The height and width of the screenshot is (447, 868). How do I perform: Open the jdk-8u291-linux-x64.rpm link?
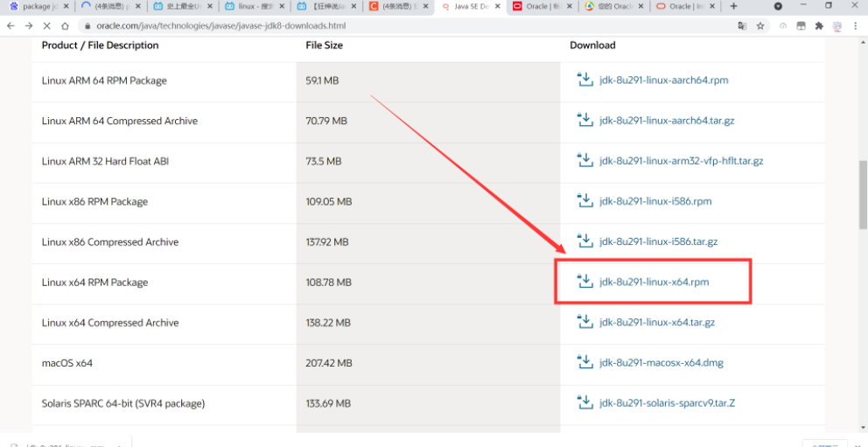tap(654, 283)
